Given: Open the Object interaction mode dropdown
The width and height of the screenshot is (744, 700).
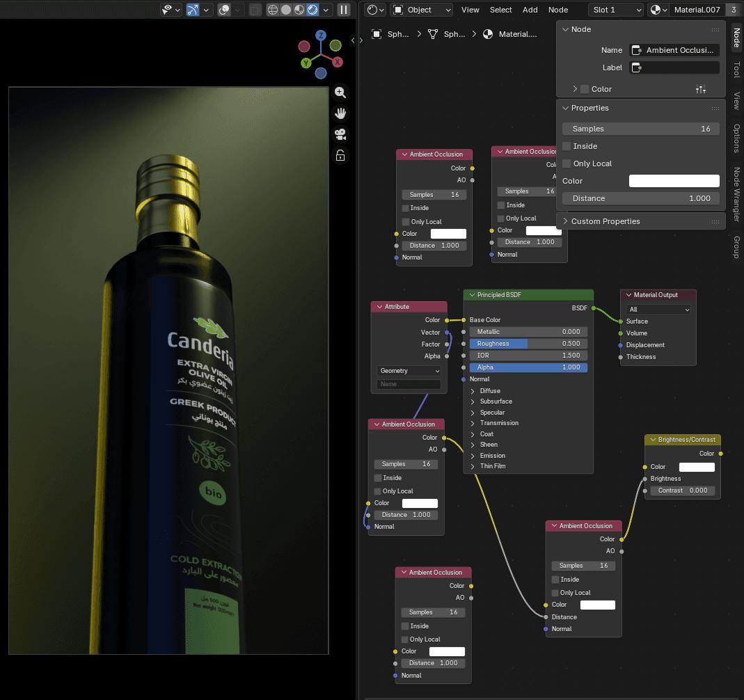Looking at the screenshot, I should tap(420, 10).
